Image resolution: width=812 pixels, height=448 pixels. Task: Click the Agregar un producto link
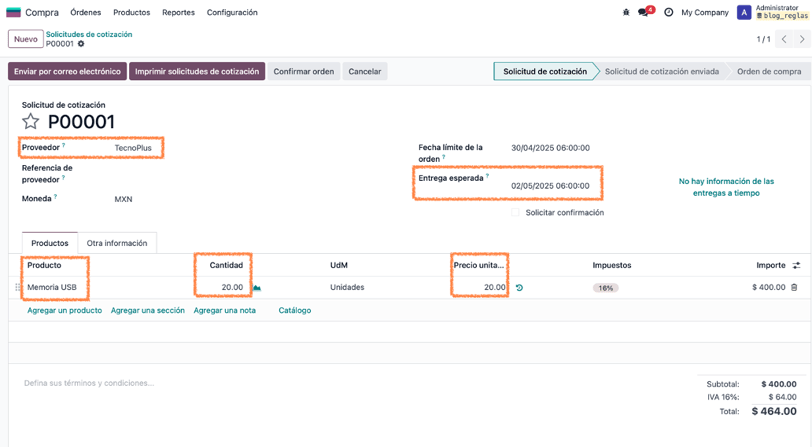tap(65, 310)
